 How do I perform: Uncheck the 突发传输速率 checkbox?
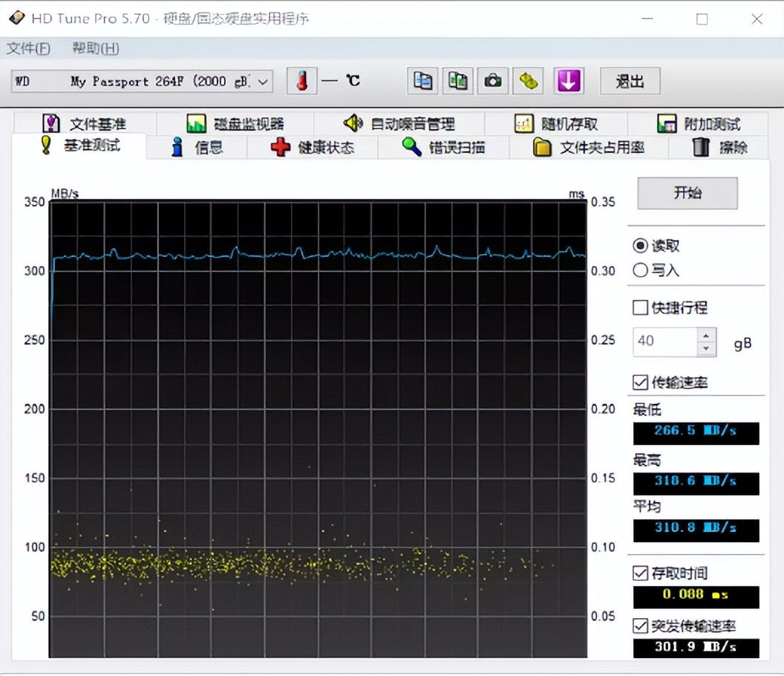[x=640, y=626]
